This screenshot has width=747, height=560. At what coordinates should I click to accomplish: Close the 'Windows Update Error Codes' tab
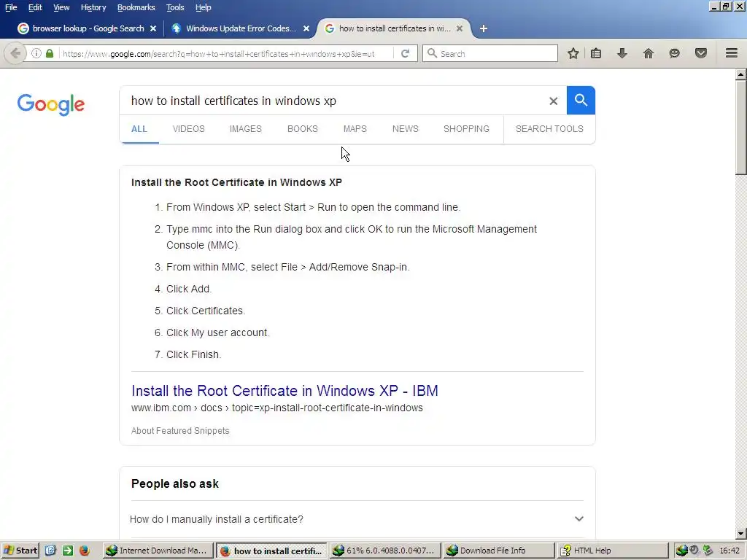click(306, 28)
